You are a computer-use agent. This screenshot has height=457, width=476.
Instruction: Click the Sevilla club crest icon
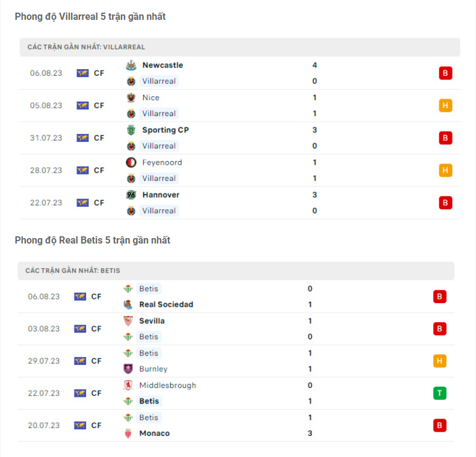[x=128, y=321]
